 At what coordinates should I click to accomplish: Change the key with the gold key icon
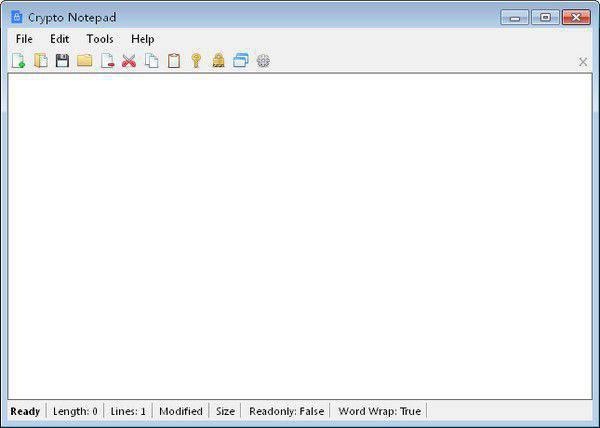point(196,61)
